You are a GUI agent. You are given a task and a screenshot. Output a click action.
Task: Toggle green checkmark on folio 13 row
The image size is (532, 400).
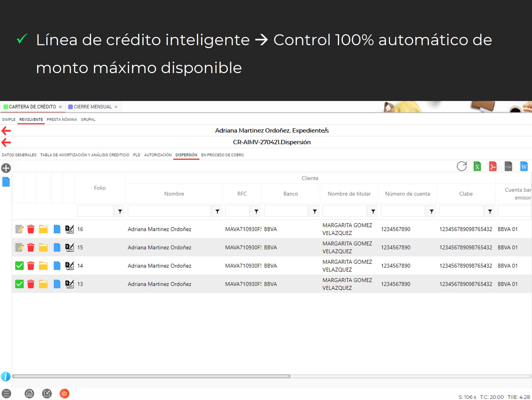coord(19,284)
